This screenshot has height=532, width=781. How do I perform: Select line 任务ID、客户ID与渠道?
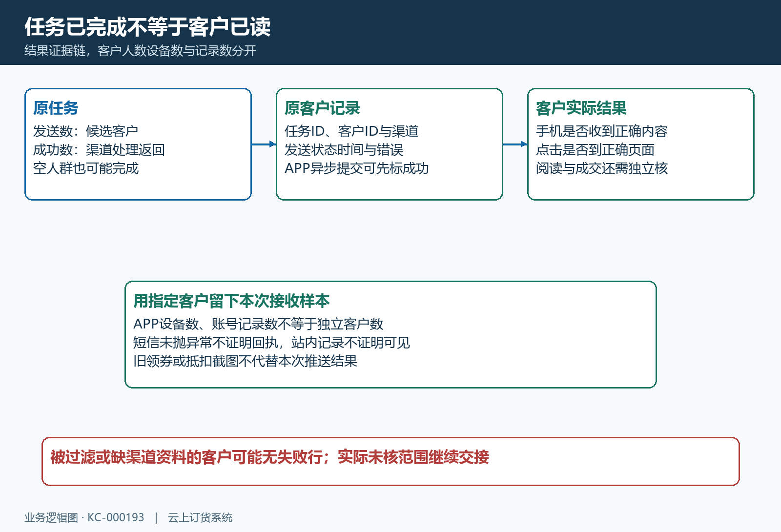tap(351, 131)
